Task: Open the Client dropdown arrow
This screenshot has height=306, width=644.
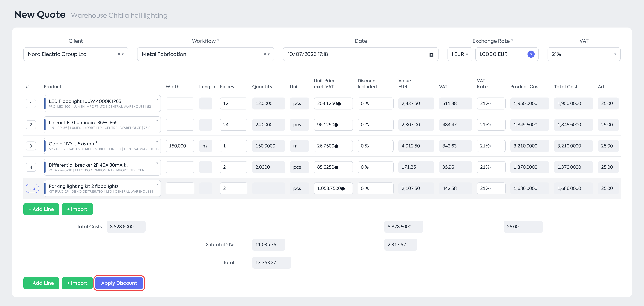Action: pos(123,54)
